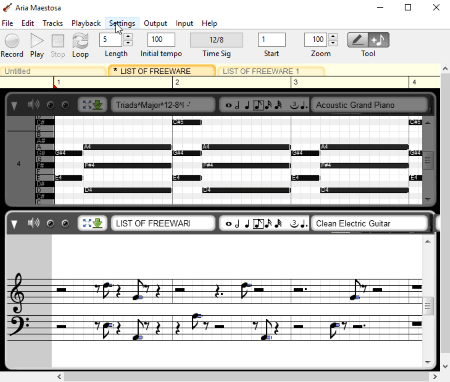Enable triplet grid on the piano track

[x=294, y=105]
